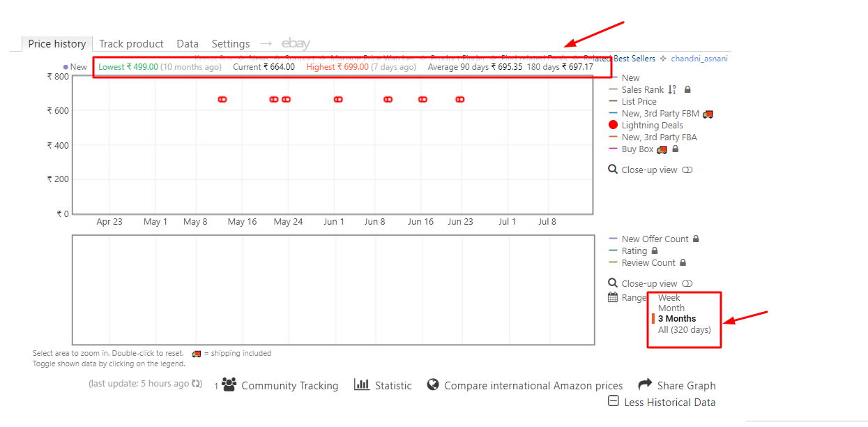Toggle Sales Rank in the legend

[x=642, y=90]
